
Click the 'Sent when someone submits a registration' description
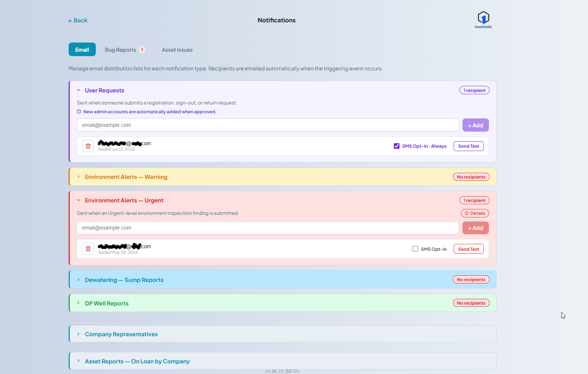157,103
